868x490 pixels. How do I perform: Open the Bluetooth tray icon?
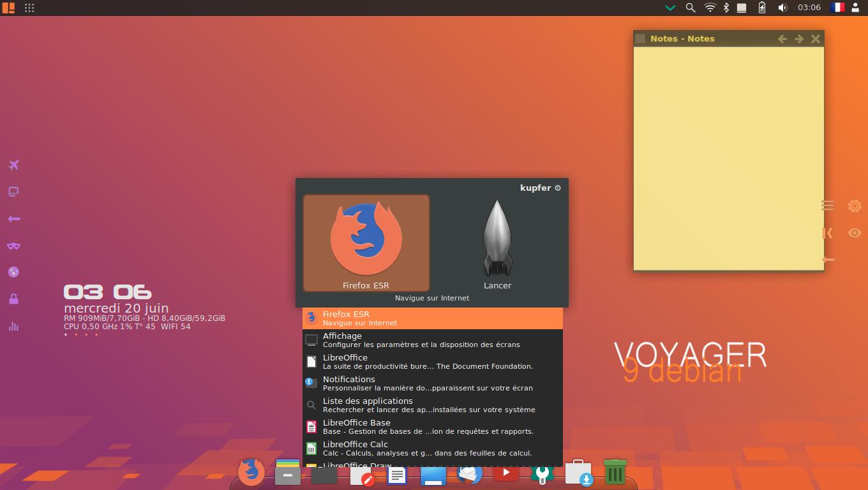[x=726, y=8]
